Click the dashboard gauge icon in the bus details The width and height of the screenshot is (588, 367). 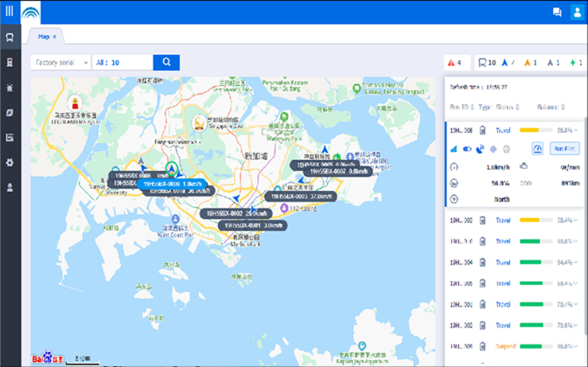[x=537, y=148]
